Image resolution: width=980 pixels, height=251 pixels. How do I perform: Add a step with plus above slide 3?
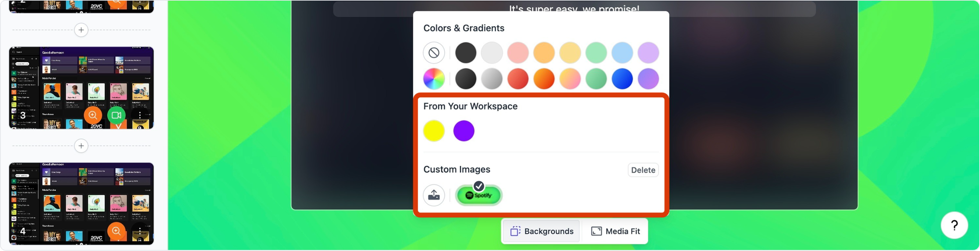click(x=81, y=30)
